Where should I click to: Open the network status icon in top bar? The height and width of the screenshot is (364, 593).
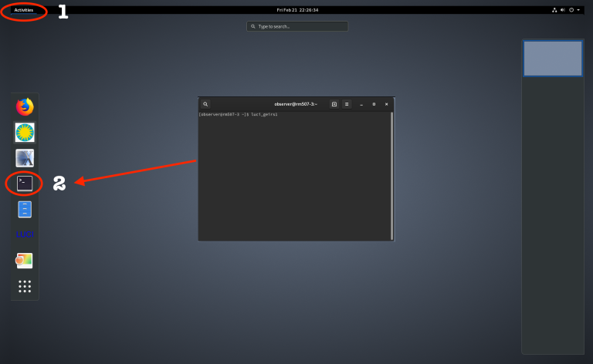click(x=554, y=10)
